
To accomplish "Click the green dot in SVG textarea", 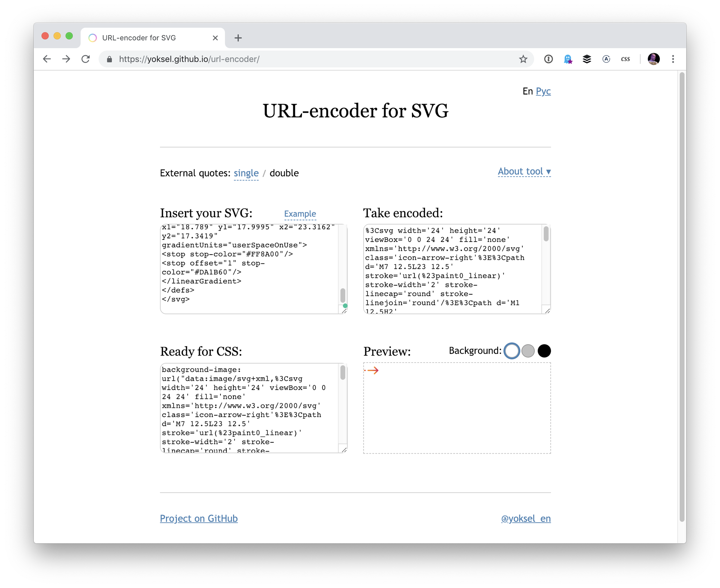I will tap(345, 306).
